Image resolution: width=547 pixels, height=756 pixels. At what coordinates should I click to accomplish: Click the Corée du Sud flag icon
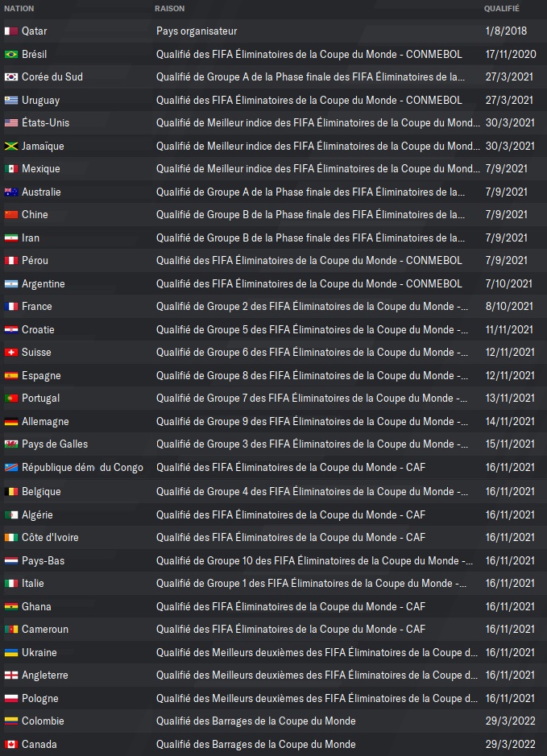click(x=11, y=76)
